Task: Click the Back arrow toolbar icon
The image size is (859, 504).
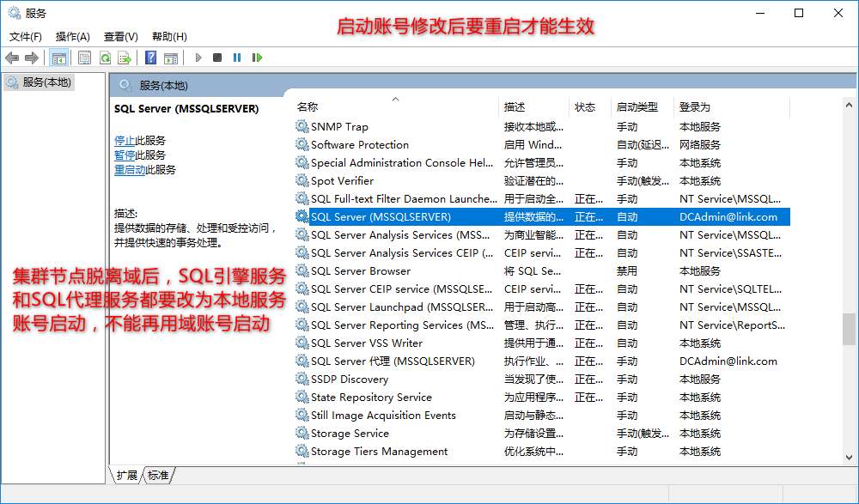Action: pos(12,58)
